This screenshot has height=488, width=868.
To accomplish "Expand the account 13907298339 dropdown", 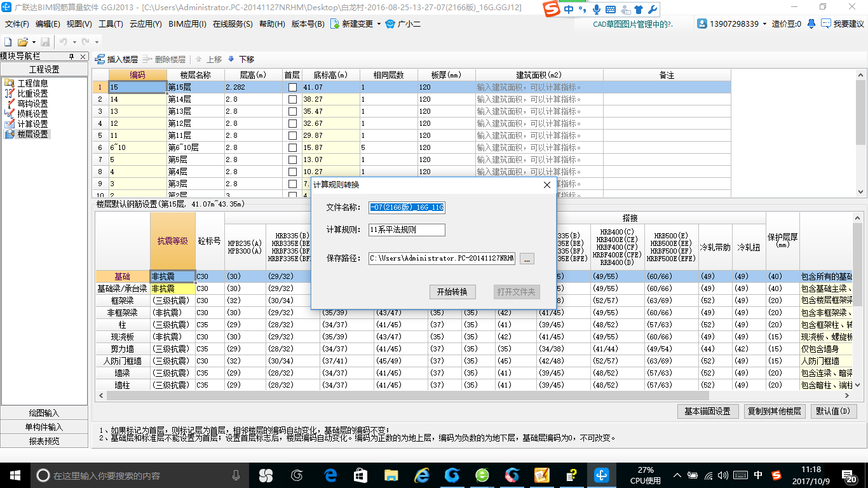I will [765, 24].
